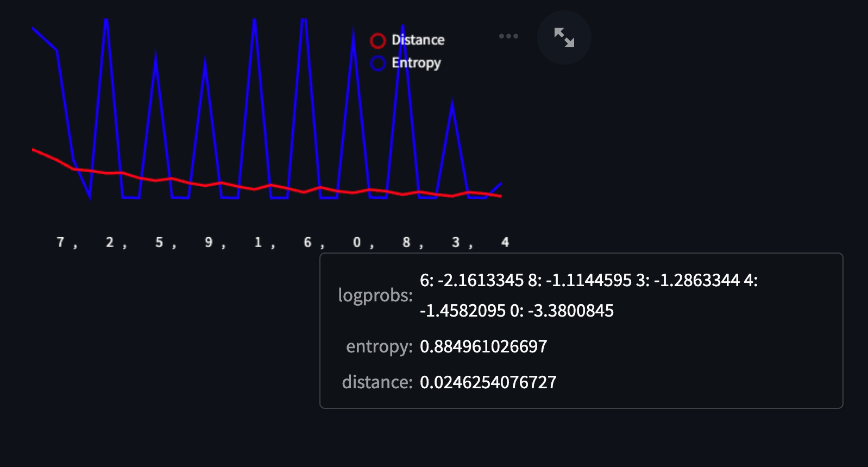This screenshot has width=868, height=467.
Task: Pick token 6 on the axis
Action: (x=307, y=242)
